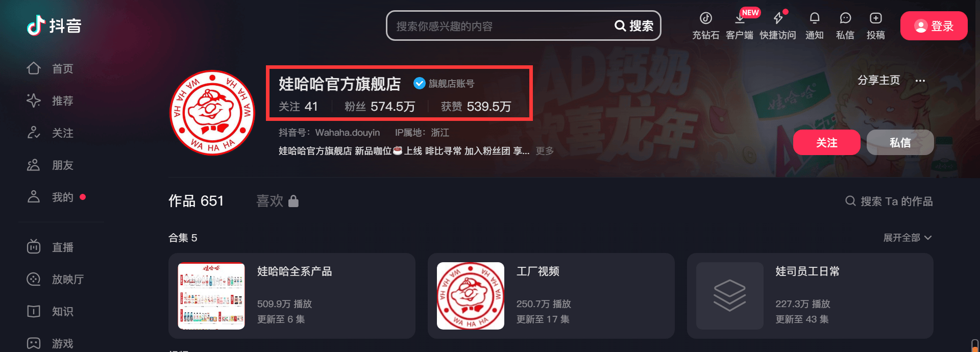This screenshot has height=352, width=980.
Task: Open the 快捷访问 lightning icon
Action: (778, 19)
